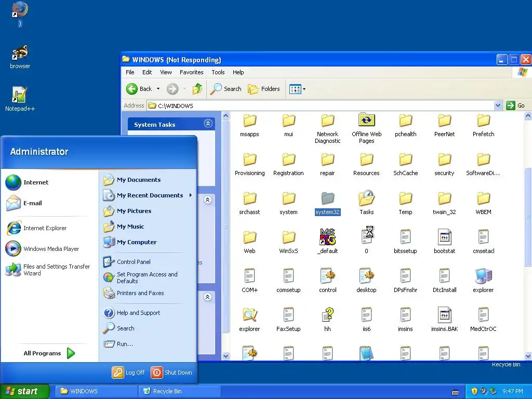
Task: Open the Tools menu
Action: 218,72
